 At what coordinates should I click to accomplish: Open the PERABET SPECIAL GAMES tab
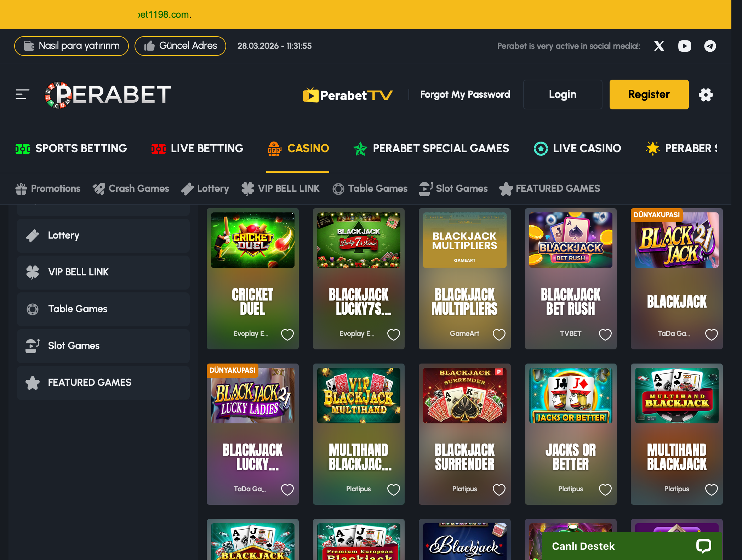(x=431, y=148)
